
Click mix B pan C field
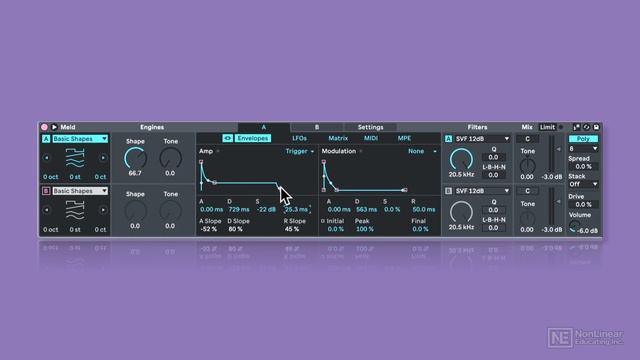tap(527, 191)
